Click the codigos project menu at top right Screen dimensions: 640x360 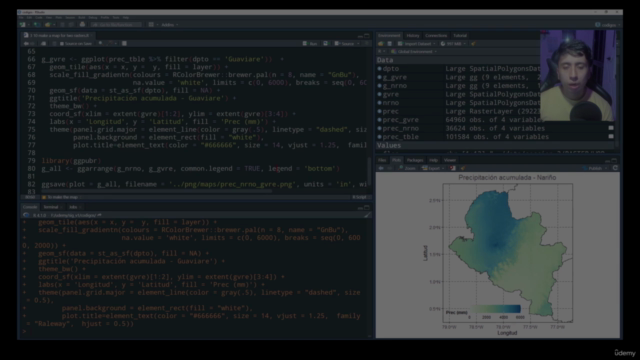[x=607, y=25]
